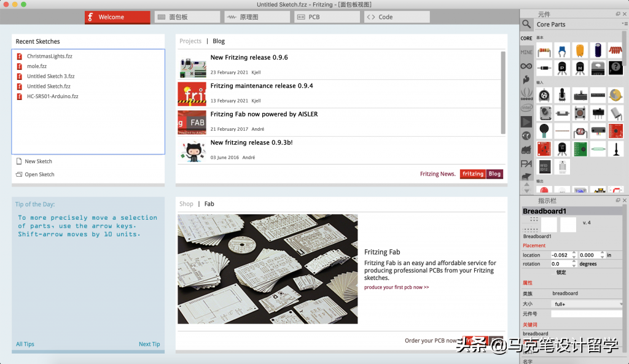Show the Projects section
Screen dimensions: 629x364
(x=190, y=41)
